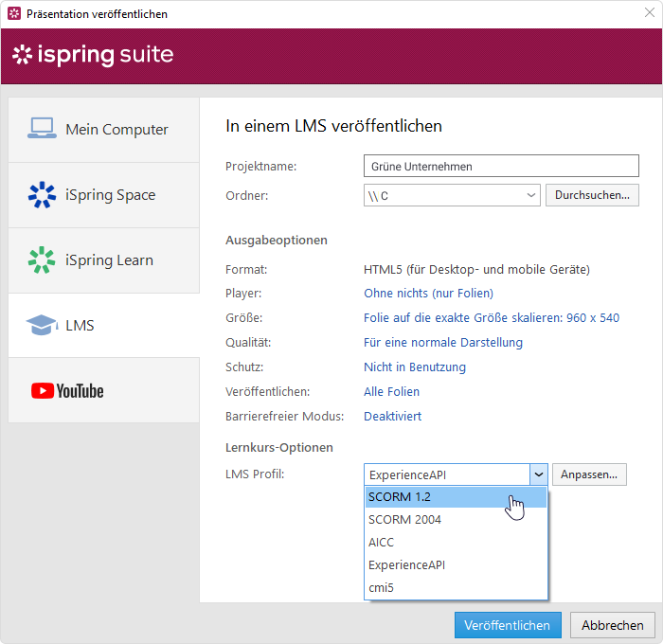Open Player setting Ohne nichts (nur Folien)
This screenshot has height=644, width=663.
(428, 293)
